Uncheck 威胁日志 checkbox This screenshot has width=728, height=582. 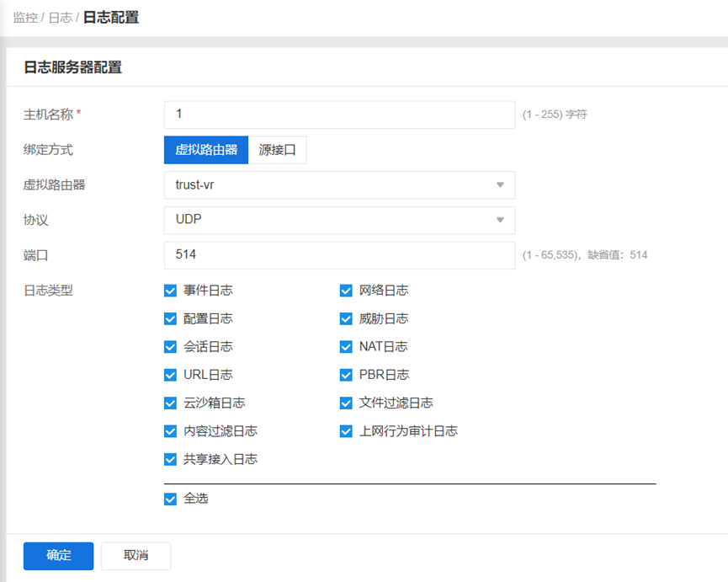346,318
